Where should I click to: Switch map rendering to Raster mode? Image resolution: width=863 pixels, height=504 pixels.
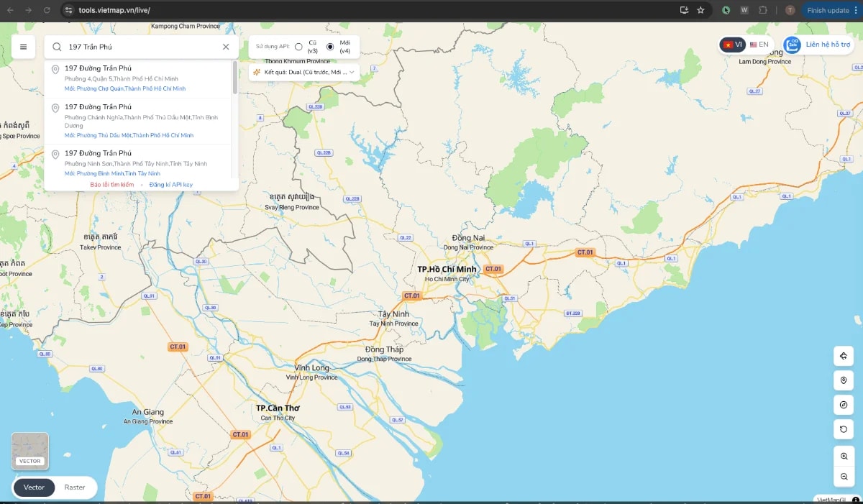pyautogui.click(x=74, y=487)
